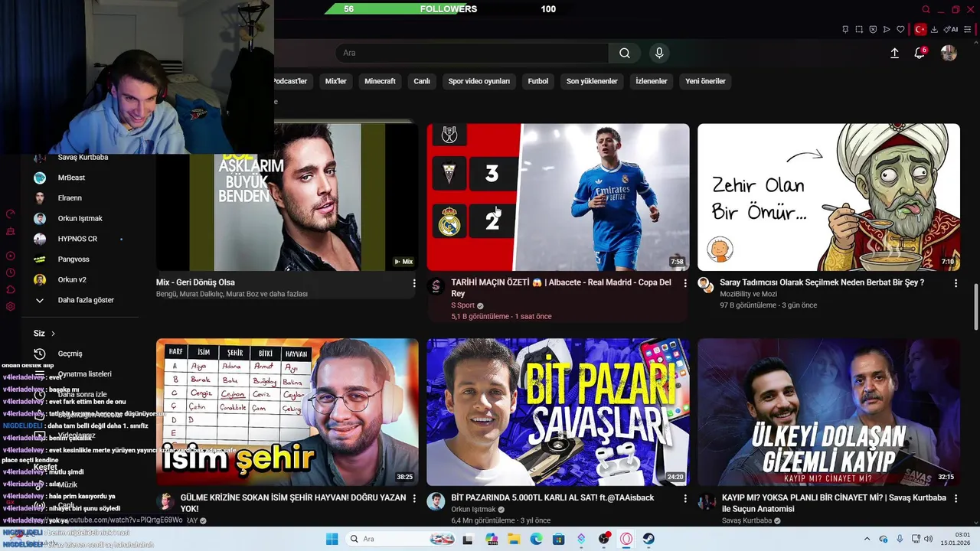980x551 pixels.
Task: Select the Canlı filter chip
Action: 422,81
